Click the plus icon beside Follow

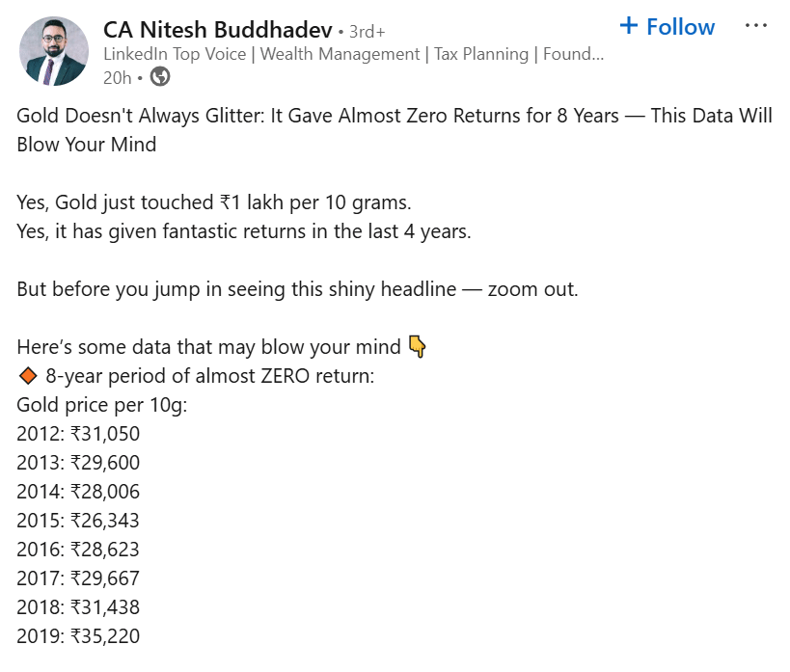pos(629,25)
